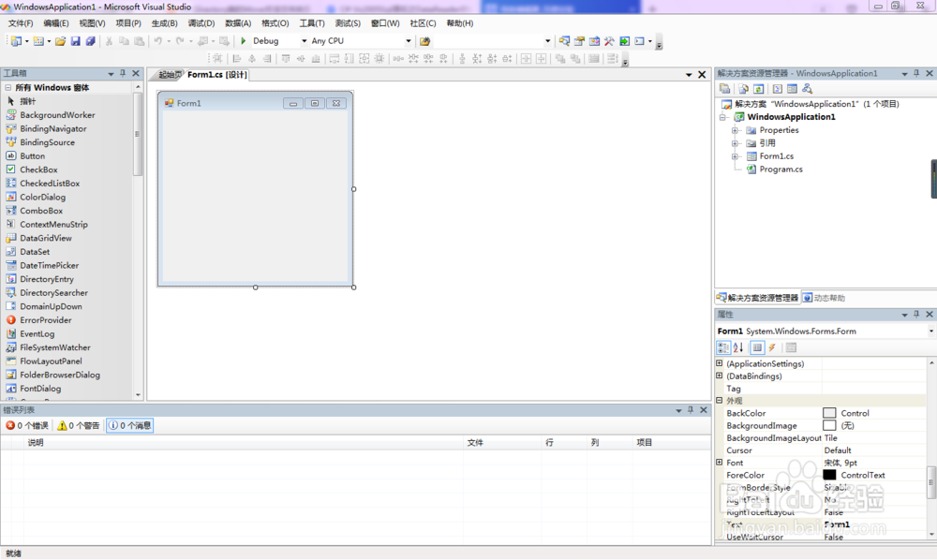Click Show All Files in Solution Explorer

(x=743, y=89)
